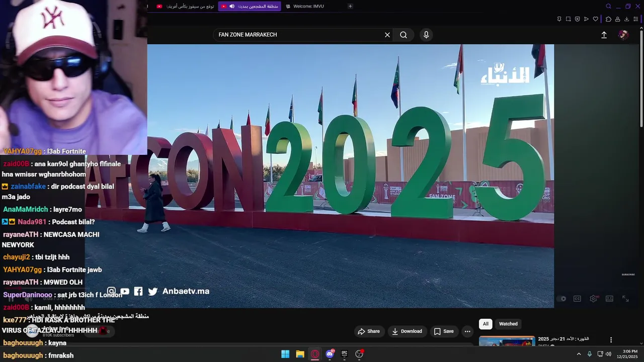Screen dimensions: 644x362
Task: Open the browser downloads icon
Action: point(626,19)
